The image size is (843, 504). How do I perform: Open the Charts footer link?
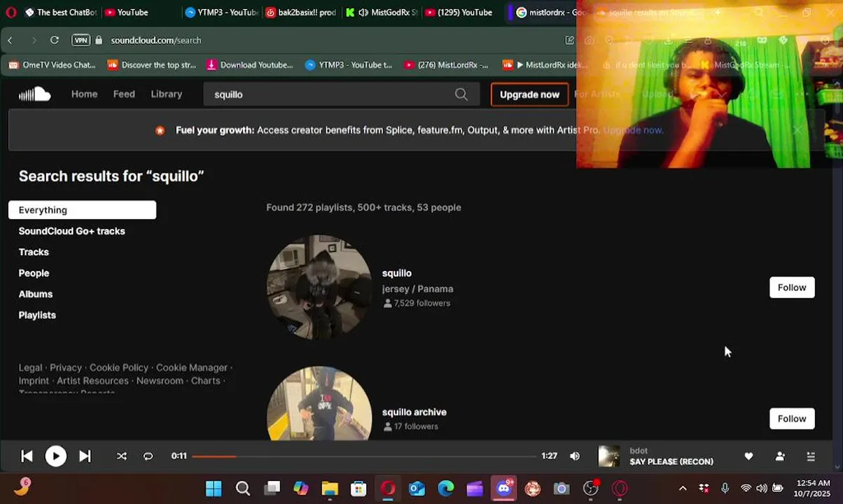click(x=206, y=381)
